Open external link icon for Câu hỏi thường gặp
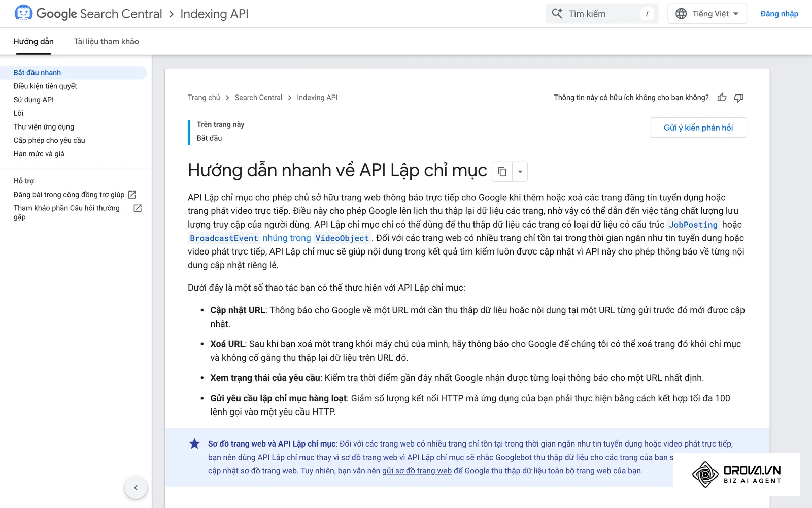 point(138,208)
